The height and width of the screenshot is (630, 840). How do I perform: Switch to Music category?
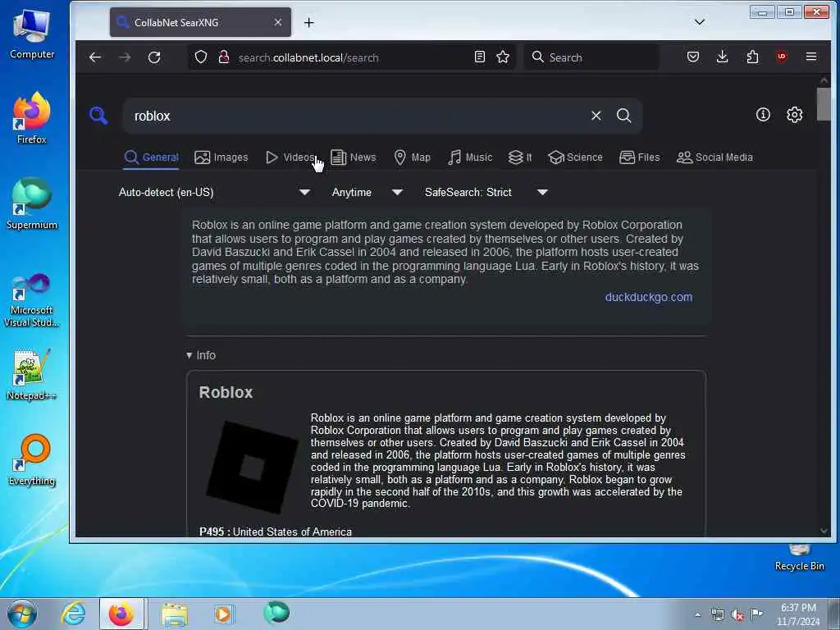click(470, 157)
